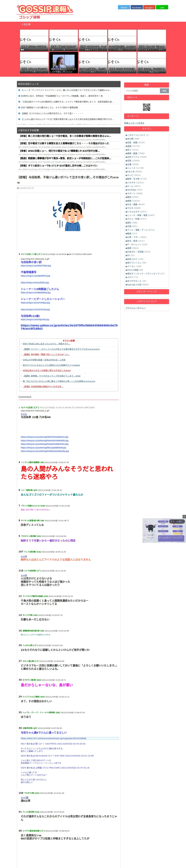The image size is (186, 868).
Task: Open category アニメ・漫画・ゲーム (9751)
Action: [140, 230]
